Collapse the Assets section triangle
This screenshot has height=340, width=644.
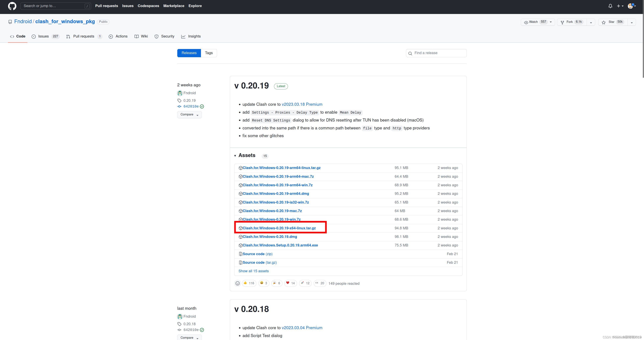(235, 156)
